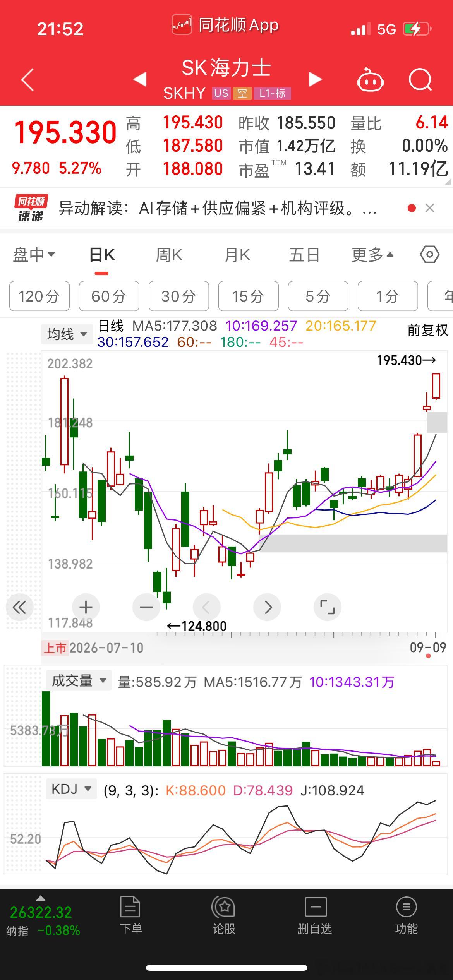Select 周K tab
Viewport: 453px width, 980px height.
[169, 255]
